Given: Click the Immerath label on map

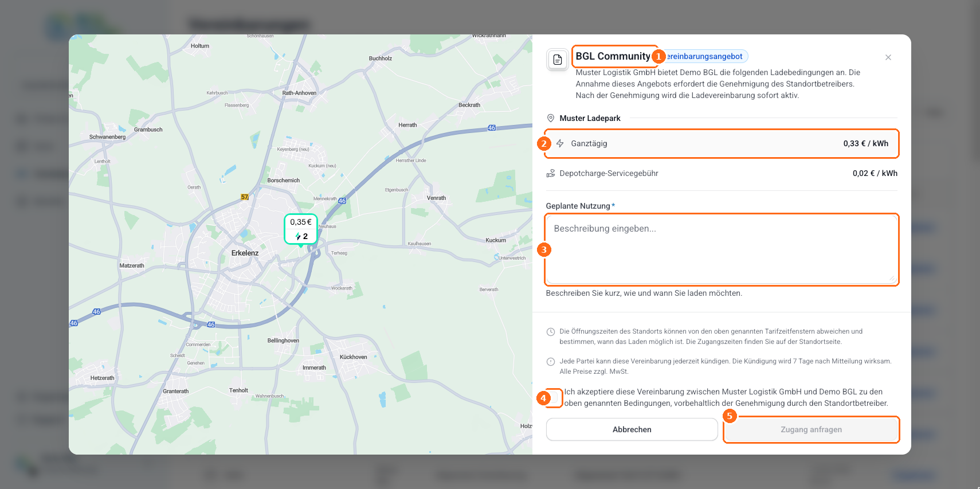Looking at the screenshot, I should tap(315, 368).
